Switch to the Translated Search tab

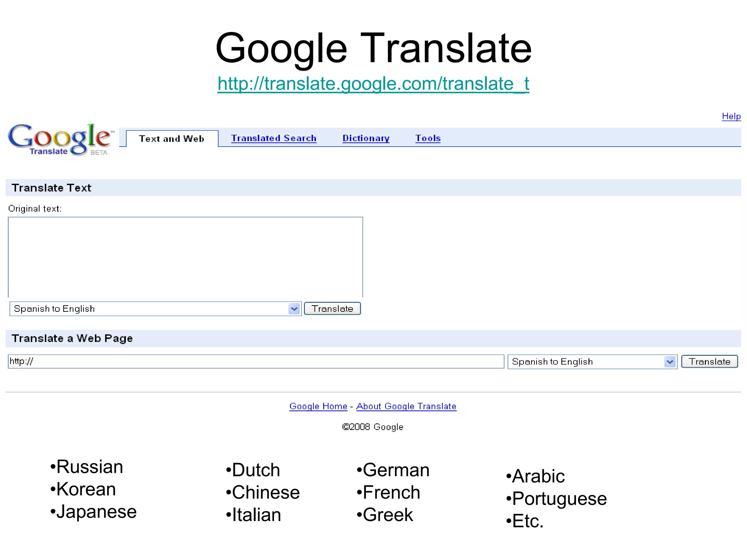[x=274, y=138]
